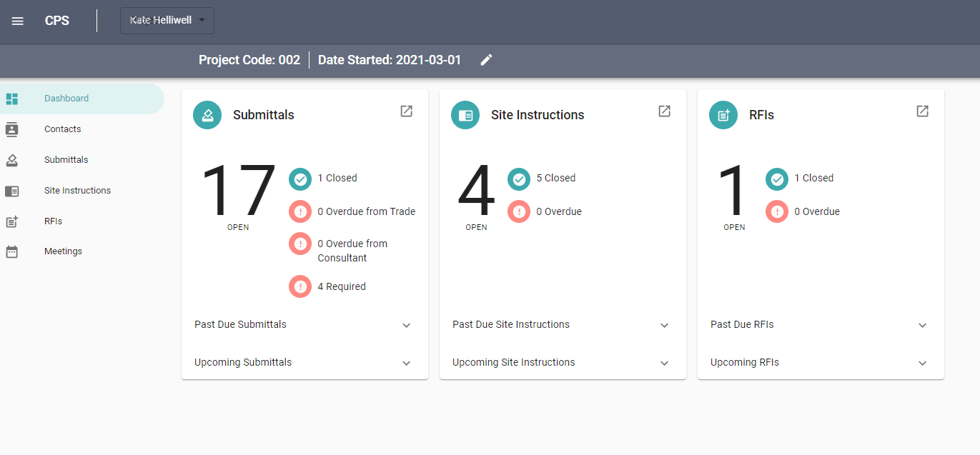Open the hamburger navigation menu

coord(18,21)
